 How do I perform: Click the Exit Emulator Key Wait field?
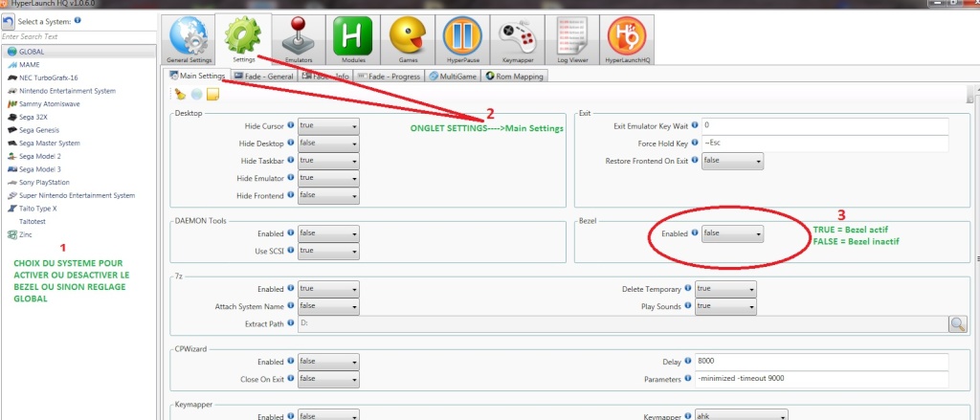825,125
